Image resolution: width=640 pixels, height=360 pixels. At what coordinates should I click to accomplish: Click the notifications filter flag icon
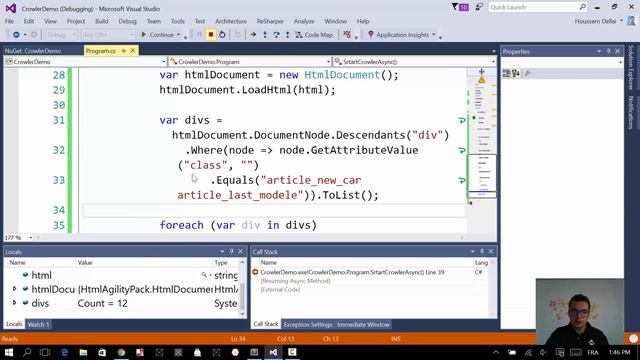[455, 7]
